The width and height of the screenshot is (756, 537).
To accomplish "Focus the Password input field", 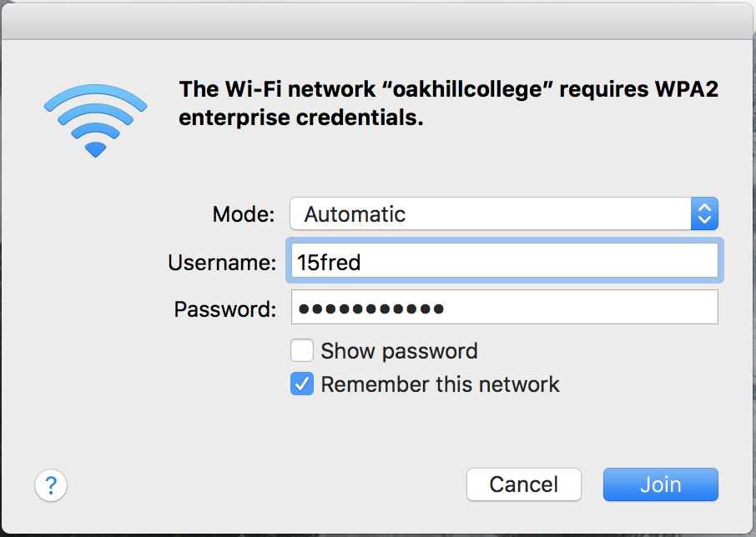I will click(x=505, y=307).
